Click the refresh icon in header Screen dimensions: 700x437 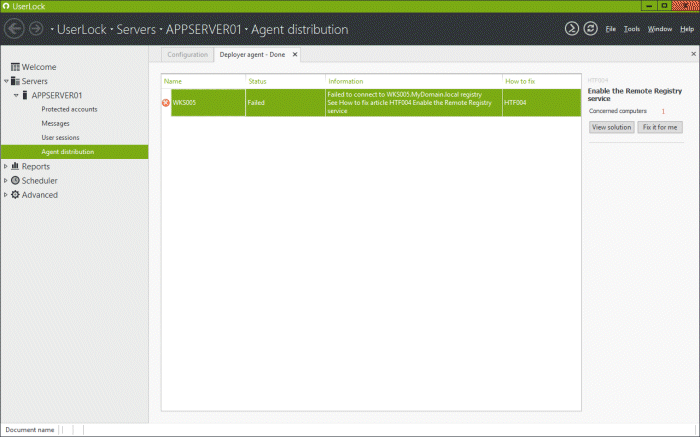click(590, 29)
